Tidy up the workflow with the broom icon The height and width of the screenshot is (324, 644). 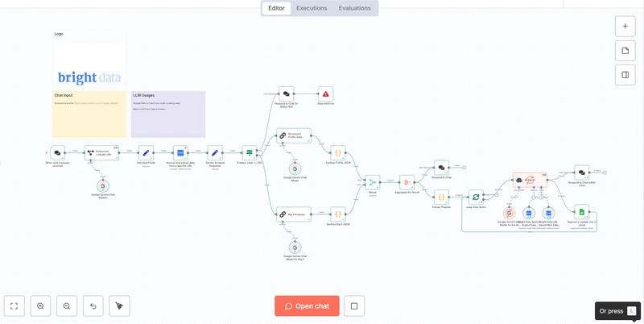pyautogui.click(x=119, y=306)
